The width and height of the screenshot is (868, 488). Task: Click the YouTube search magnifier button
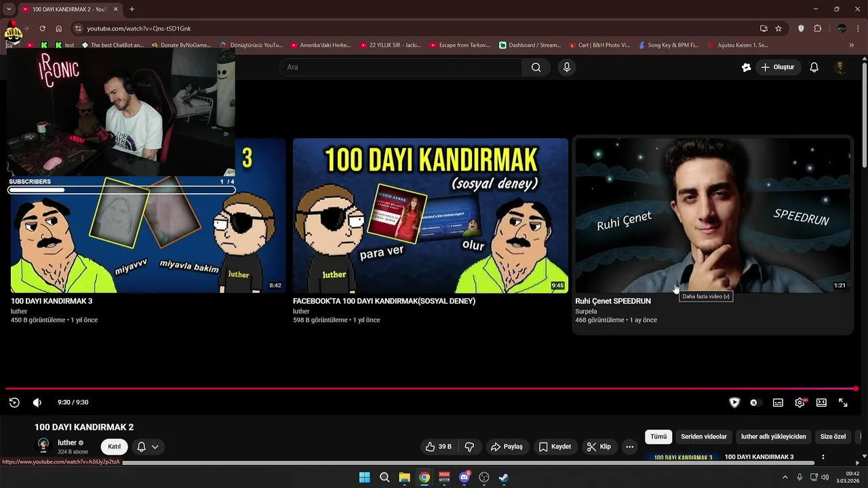tap(536, 67)
